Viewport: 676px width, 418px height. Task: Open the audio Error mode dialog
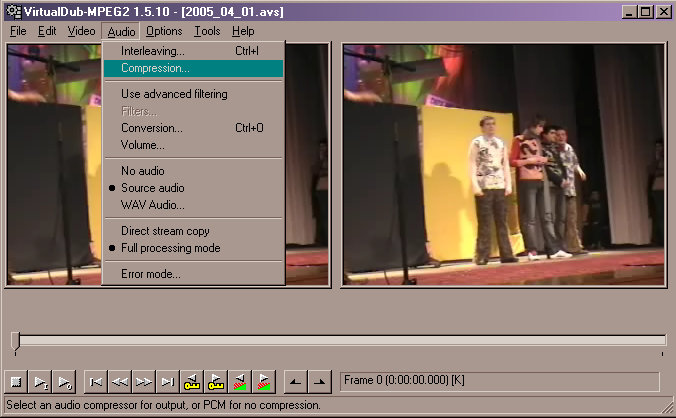150,274
